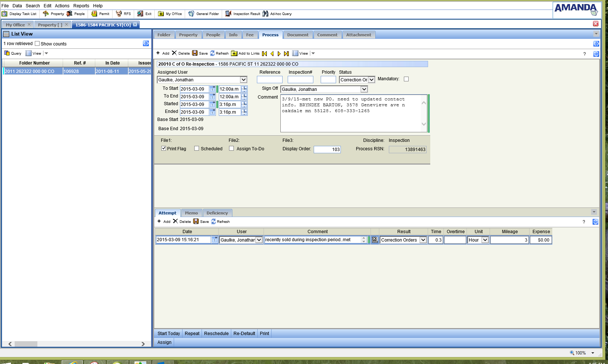Open the Ad-hoc Query binoculars icon
Screen dimensions: 608x364
[x=265, y=14]
